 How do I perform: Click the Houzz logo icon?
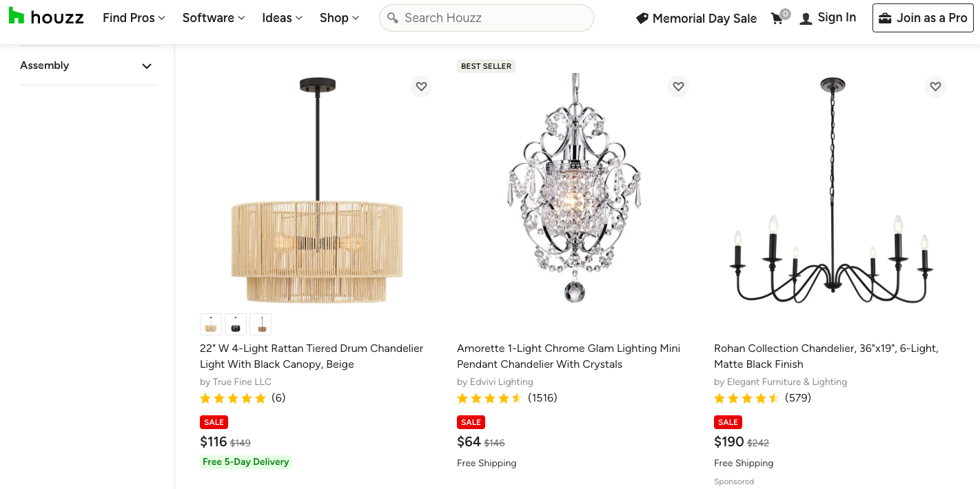(17, 17)
